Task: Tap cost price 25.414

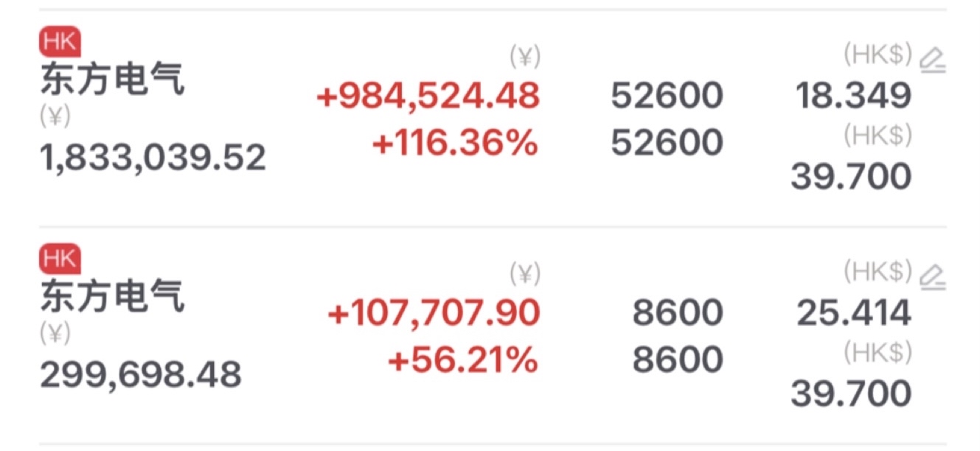Action: click(x=853, y=313)
